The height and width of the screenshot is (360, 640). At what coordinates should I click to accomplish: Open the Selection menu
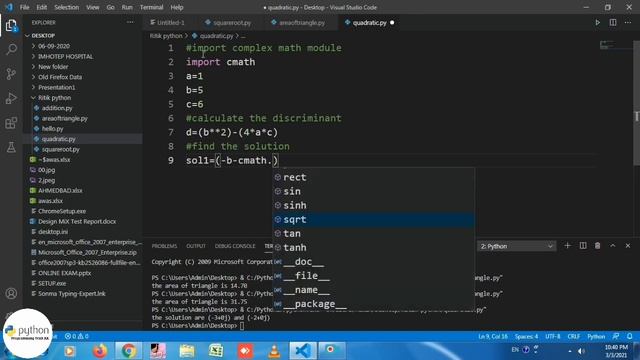click(67, 7)
